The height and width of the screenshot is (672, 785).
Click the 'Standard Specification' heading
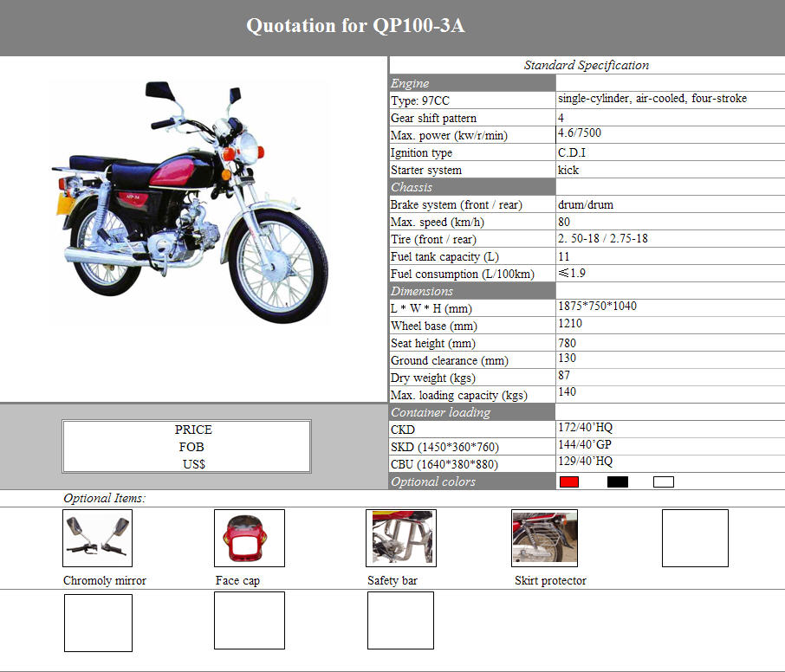[x=587, y=65]
